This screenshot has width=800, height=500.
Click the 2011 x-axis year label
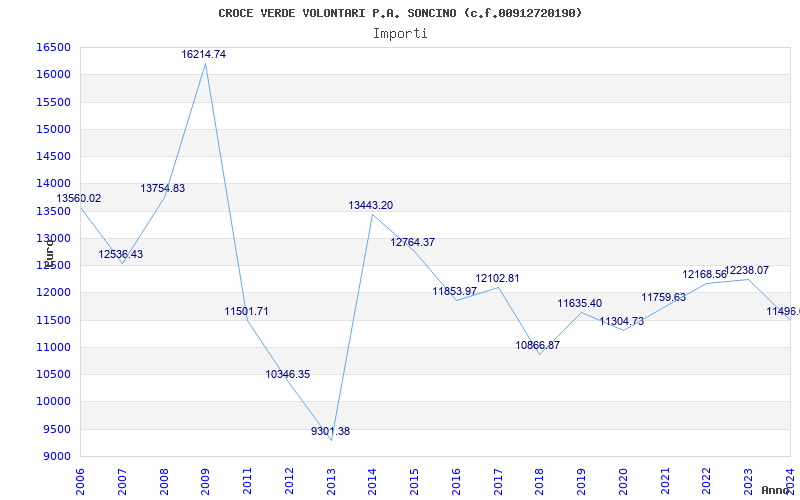(x=247, y=482)
